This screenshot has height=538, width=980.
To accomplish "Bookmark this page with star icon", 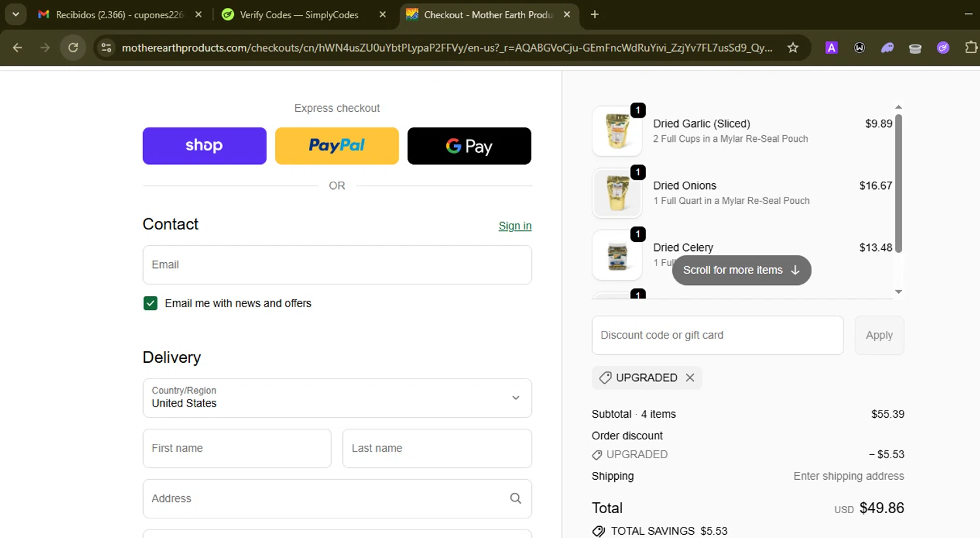I will click(792, 48).
